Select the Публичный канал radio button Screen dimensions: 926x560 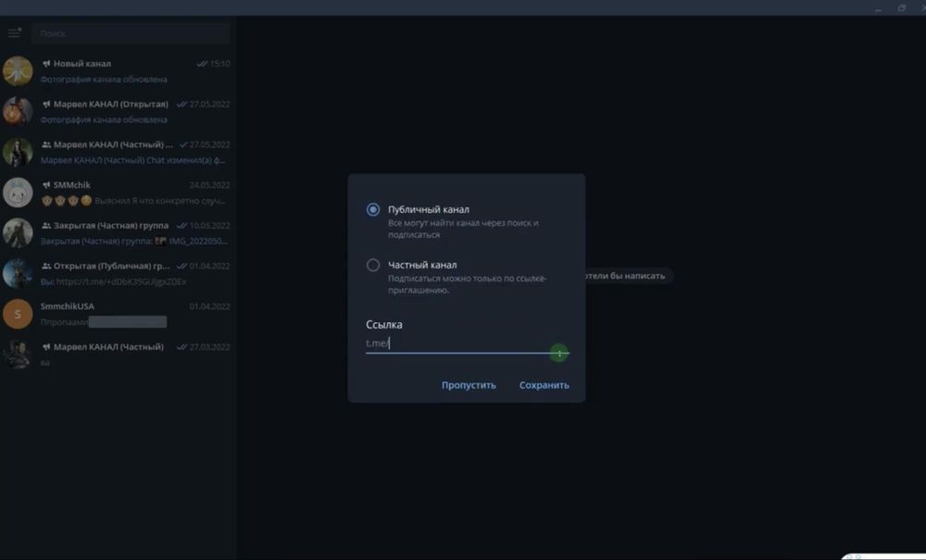tap(373, 210)
